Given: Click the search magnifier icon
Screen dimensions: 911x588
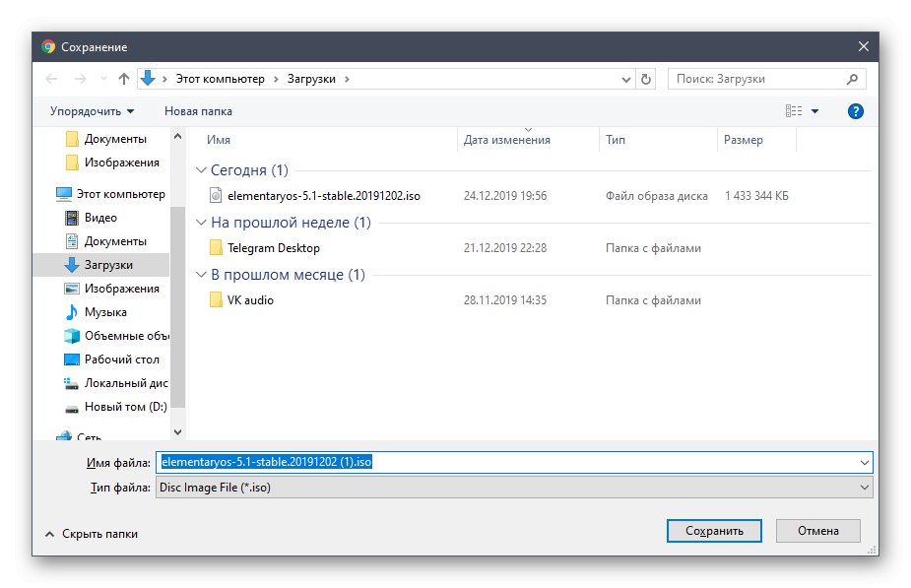Looking at the screenshot, I should 852,79.
